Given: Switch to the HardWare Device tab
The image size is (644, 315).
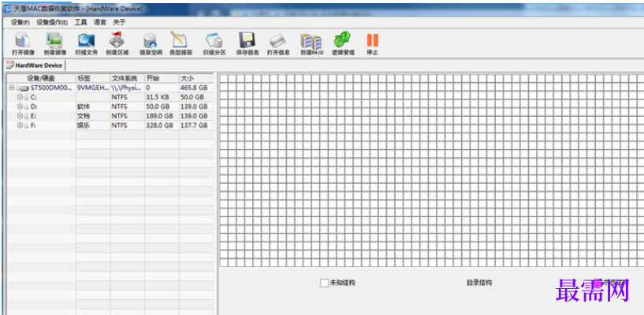Looking at the screenshot, I should click(35, 66).
